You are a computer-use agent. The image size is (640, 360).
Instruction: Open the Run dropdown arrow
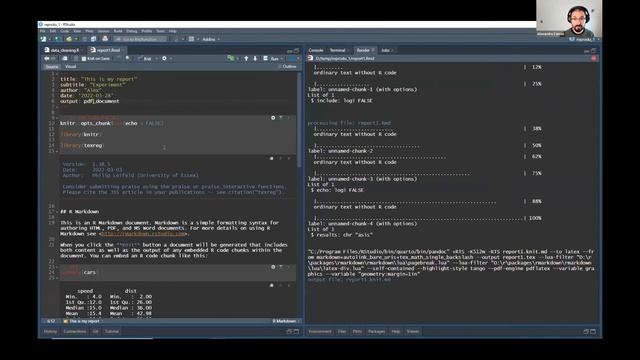point(282,59)
